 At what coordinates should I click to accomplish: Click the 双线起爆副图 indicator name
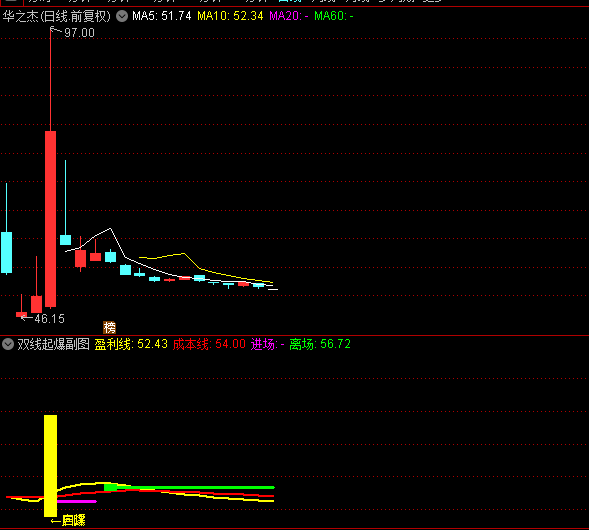coord(53,344)
